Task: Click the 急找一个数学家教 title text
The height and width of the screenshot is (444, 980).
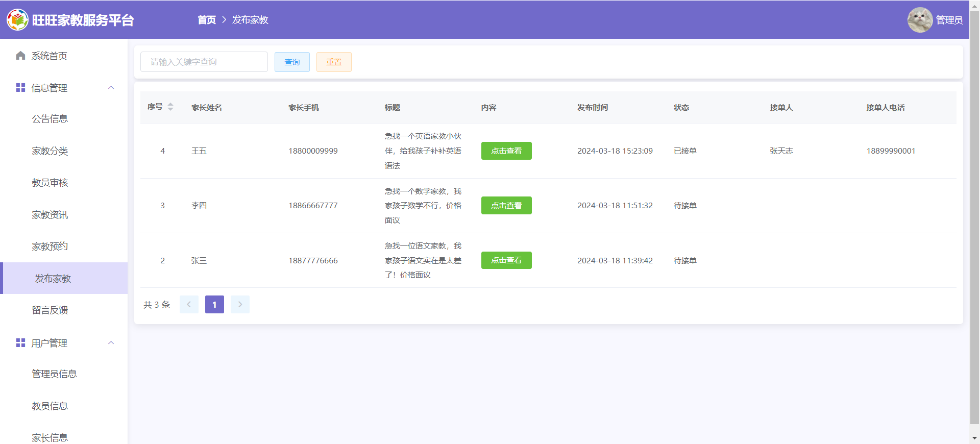Action: (423, 206)
